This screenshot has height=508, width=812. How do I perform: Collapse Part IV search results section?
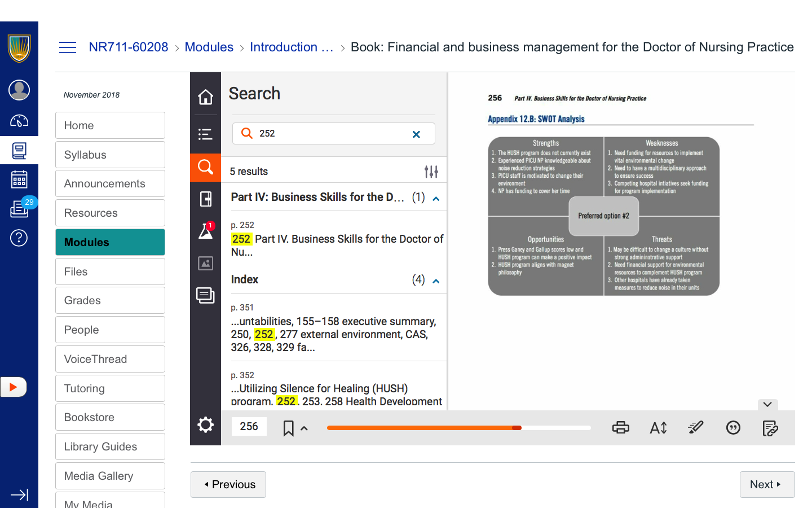[x=436, y=199]
